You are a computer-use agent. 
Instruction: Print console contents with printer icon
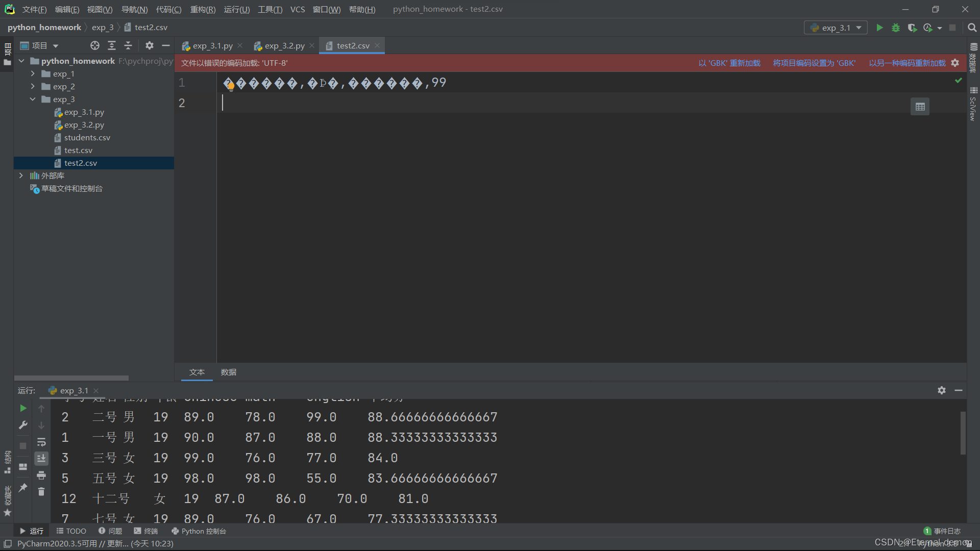tap(41, 475)
